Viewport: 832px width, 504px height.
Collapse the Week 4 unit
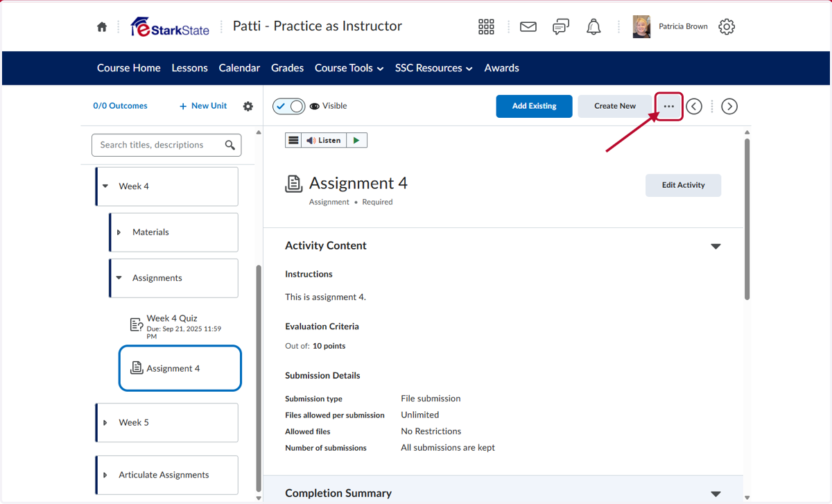pos(105,186)
